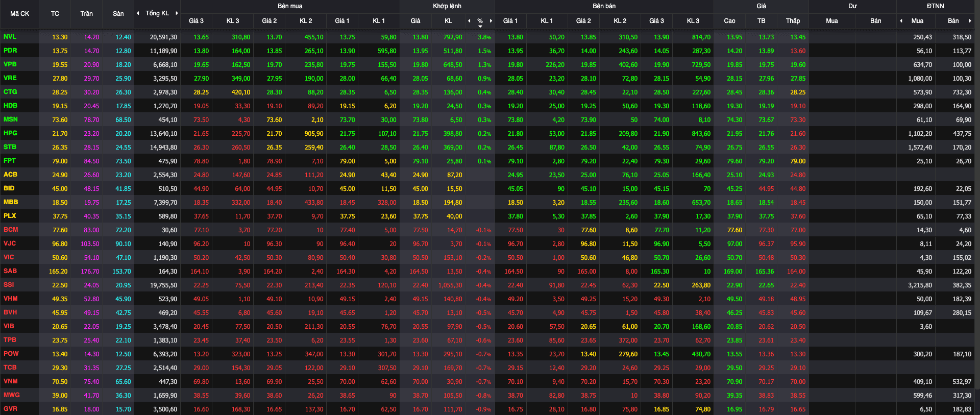Open the VIB stock symbol
Image resolution: width=980 pixels, height=415 pixels.
(x=9, y=326)
